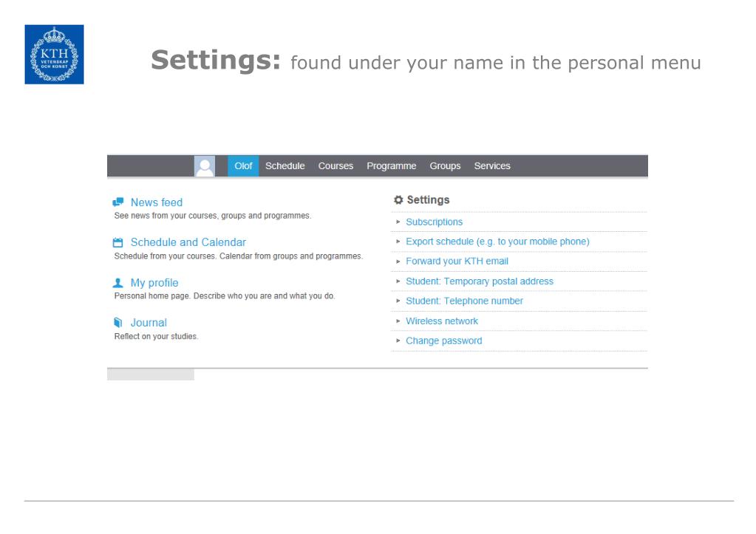The image size is (756, 534).
Task: Expand the Export schedule arrow
Action: [x=398, y=242]
